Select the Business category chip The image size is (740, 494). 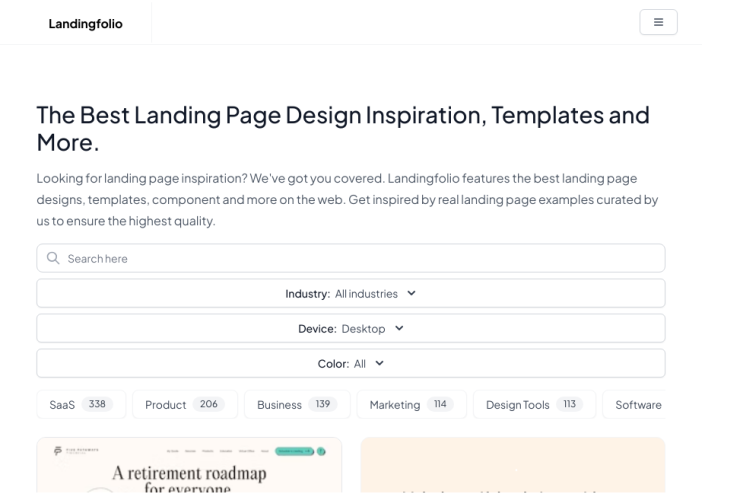[297, 404]
